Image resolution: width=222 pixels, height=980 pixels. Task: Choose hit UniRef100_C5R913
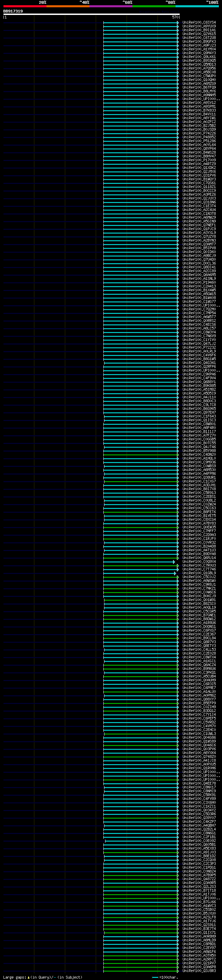click(199, 493)
